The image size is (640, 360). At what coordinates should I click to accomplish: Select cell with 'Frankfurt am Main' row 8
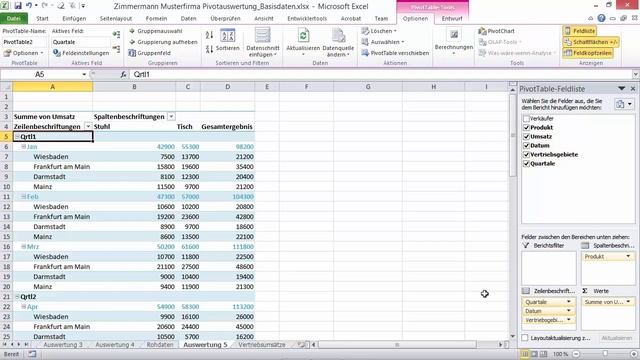click(x=53, y=167)
